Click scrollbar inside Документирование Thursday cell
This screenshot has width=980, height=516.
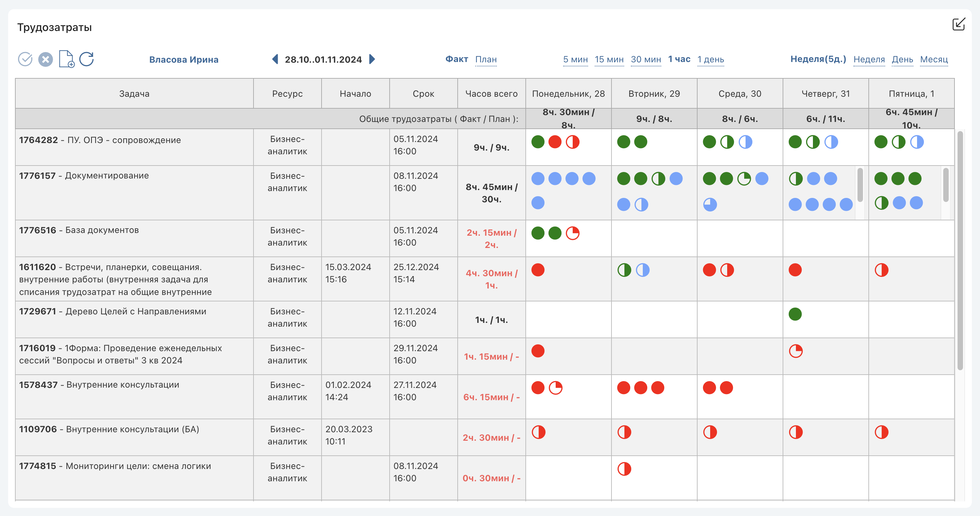click(860, 185)
